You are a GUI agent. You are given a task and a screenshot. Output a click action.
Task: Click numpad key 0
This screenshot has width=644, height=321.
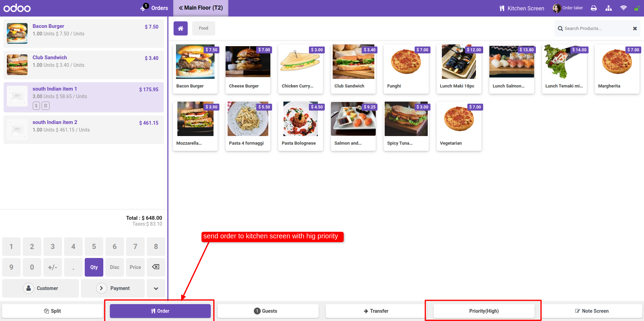[32, 267]
